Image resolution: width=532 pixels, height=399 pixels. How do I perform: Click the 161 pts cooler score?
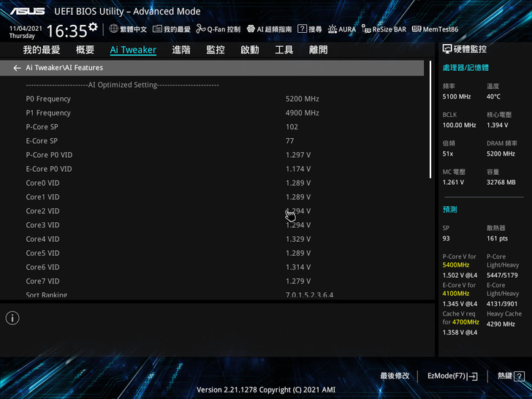(497, 238)
